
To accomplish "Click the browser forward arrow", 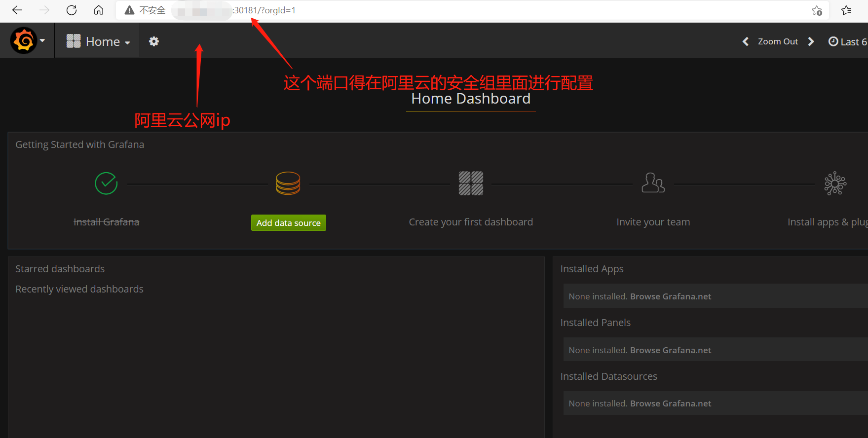I will click(44, 10).
